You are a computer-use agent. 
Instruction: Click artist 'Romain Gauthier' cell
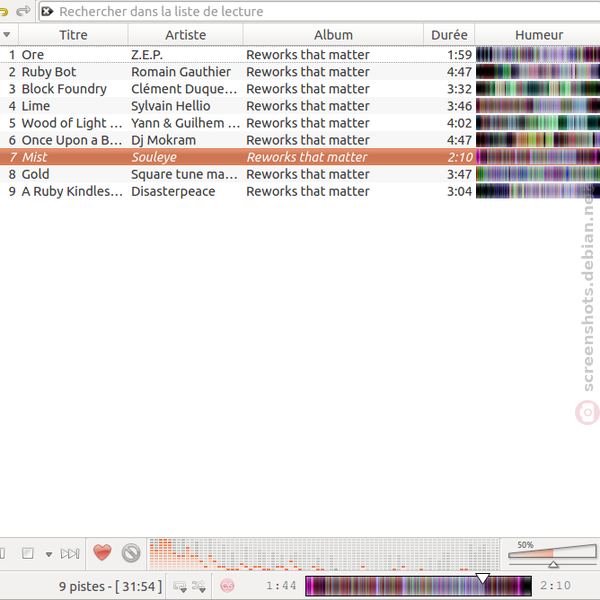[181, 72]
